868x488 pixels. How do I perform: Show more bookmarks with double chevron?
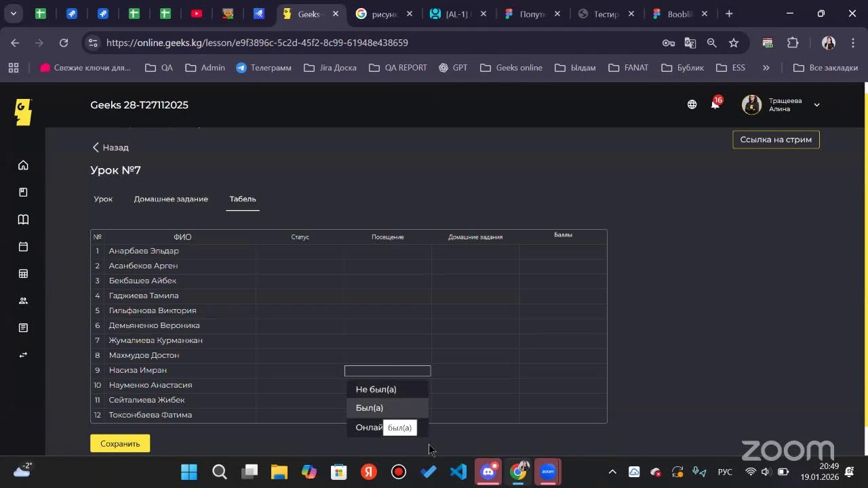point(766,68)
